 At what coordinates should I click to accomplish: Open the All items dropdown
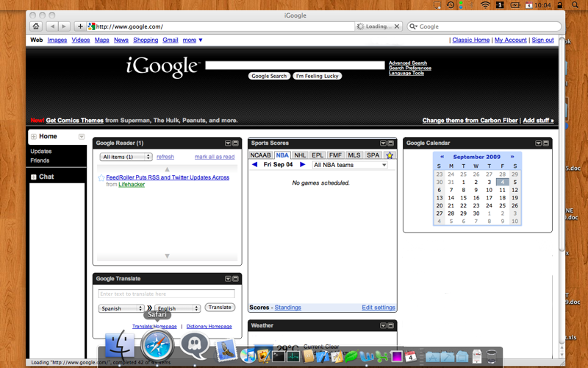[126, 157]
